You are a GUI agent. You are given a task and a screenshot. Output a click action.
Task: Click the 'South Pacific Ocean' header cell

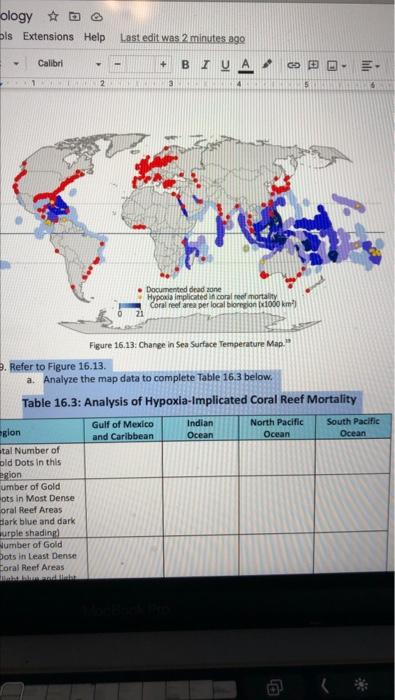coord(353,427)
